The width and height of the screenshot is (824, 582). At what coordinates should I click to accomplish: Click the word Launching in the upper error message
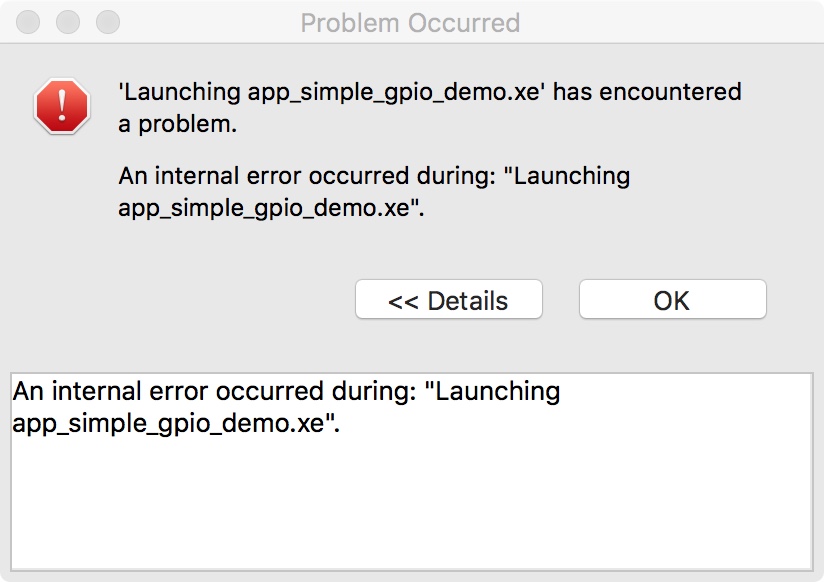(572, 176)
